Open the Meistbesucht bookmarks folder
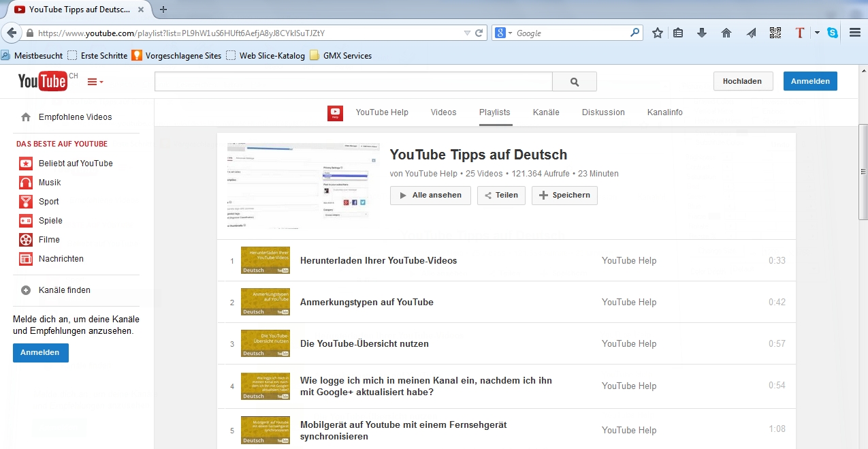The height and width of the screenshot is (449, 868). coord(32,56)
